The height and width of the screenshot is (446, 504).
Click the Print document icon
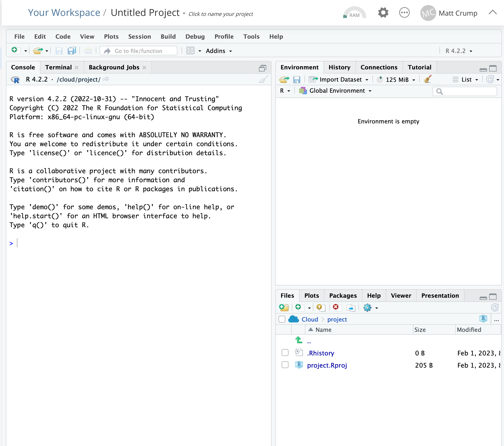(x=88, y=51)
